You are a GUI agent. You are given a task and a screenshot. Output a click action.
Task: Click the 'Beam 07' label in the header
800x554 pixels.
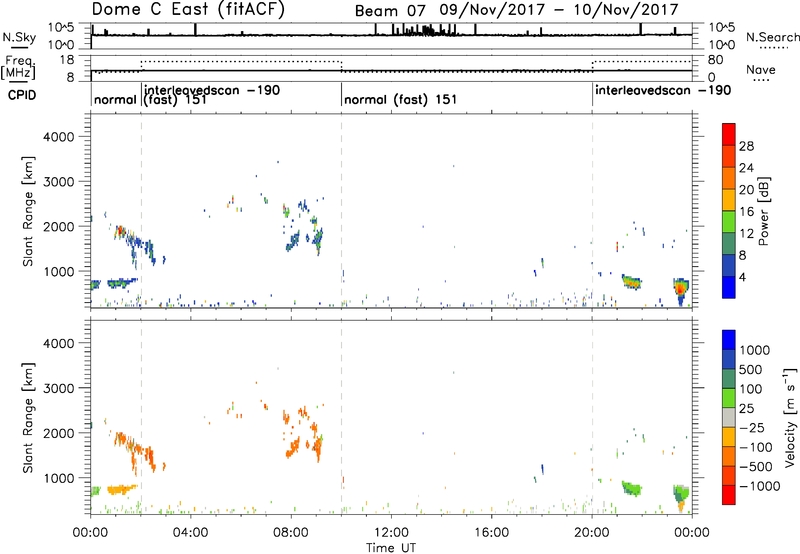(390, 10)
